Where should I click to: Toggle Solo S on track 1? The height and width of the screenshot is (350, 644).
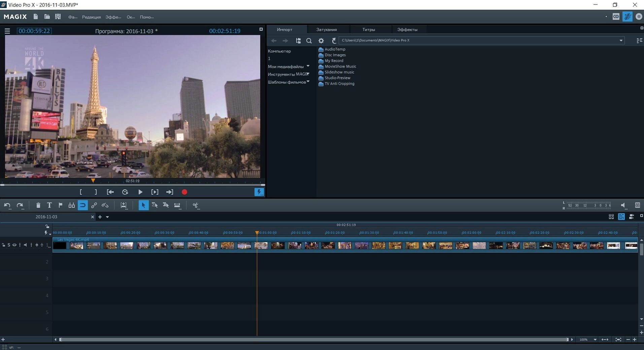tap(9, 245)
